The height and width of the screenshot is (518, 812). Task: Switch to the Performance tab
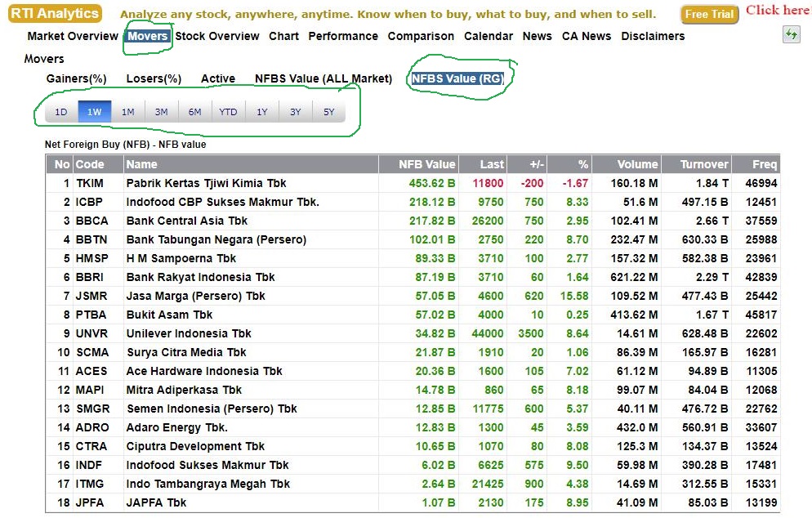pyautogui.click(x=343, y=36)
